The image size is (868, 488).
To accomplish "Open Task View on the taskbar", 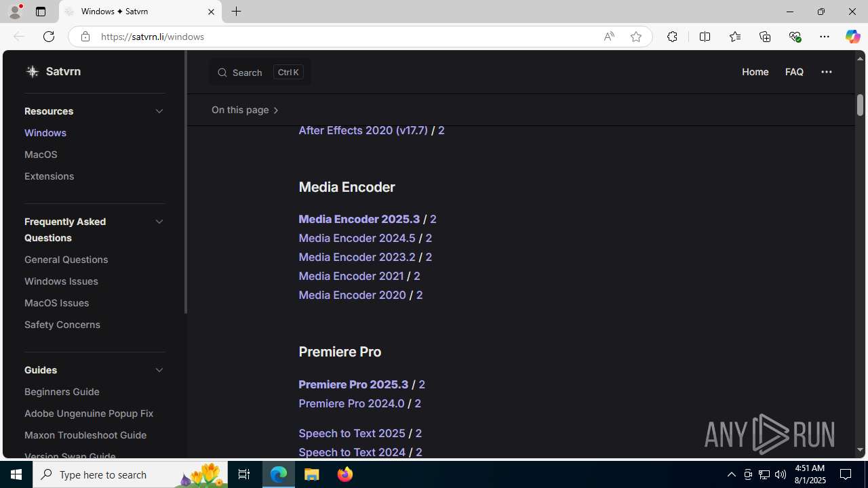I will [244, 474].
